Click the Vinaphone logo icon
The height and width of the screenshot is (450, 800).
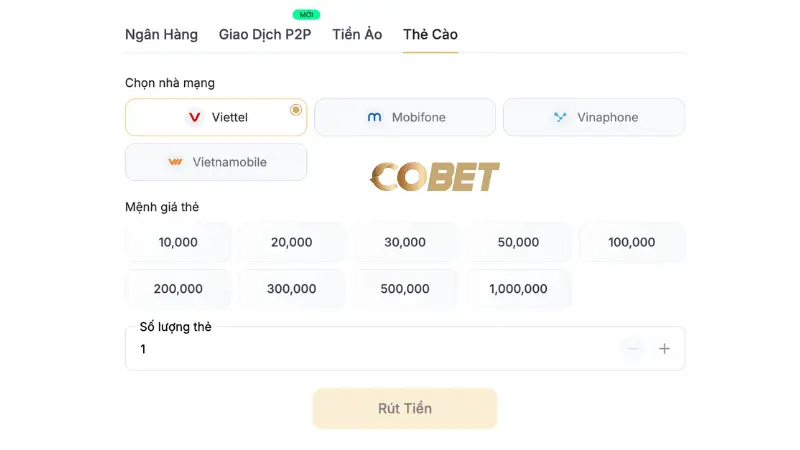(x=560, y=117)
